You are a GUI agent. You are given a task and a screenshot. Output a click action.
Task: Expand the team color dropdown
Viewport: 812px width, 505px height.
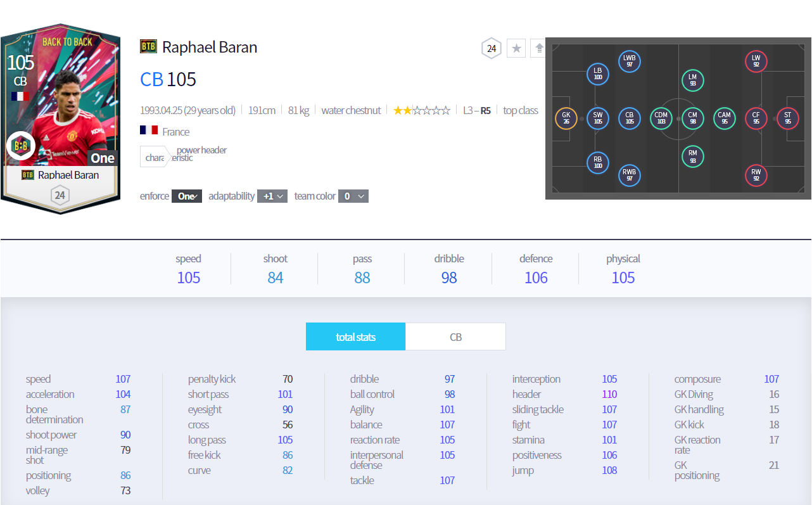click(353, 196)
